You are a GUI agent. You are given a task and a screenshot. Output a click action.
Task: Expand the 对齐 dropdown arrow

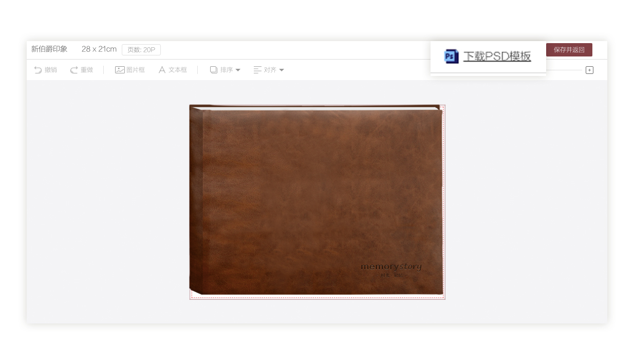point(282,70)
